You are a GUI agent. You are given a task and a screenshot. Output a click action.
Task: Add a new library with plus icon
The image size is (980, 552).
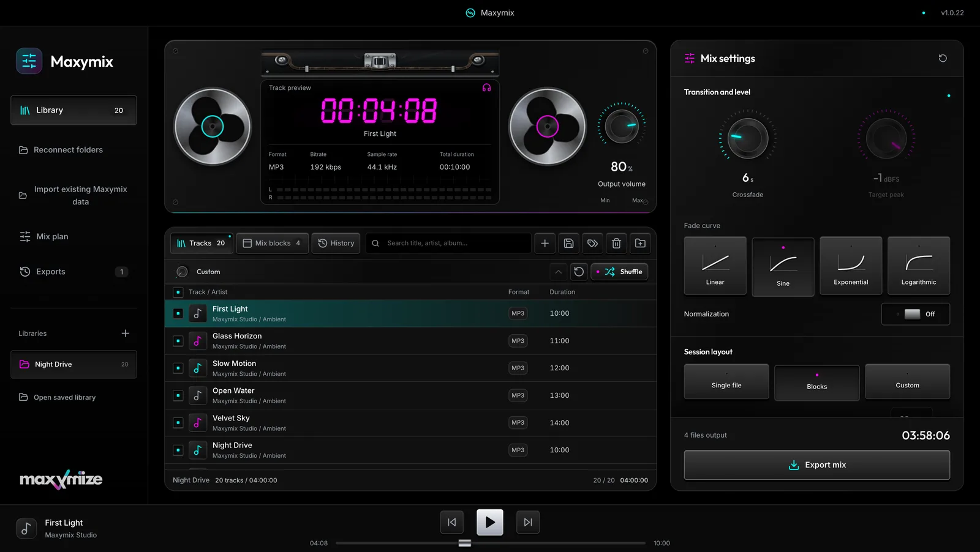coord(126,334)
